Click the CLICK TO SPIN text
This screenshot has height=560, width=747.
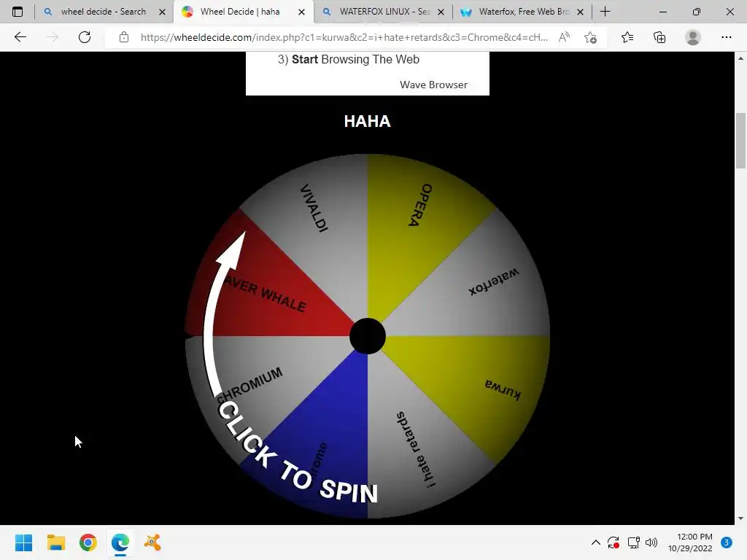[296, 452]
